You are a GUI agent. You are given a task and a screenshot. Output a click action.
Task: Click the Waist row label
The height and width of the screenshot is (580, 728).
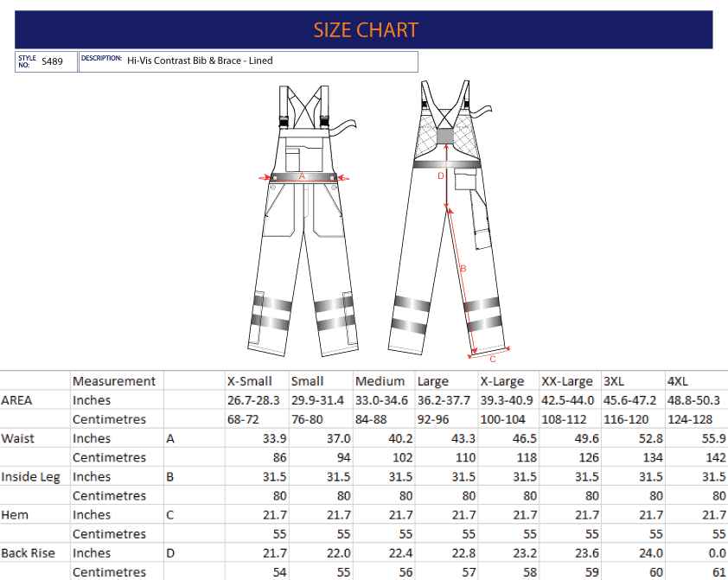tap(17, 438)
